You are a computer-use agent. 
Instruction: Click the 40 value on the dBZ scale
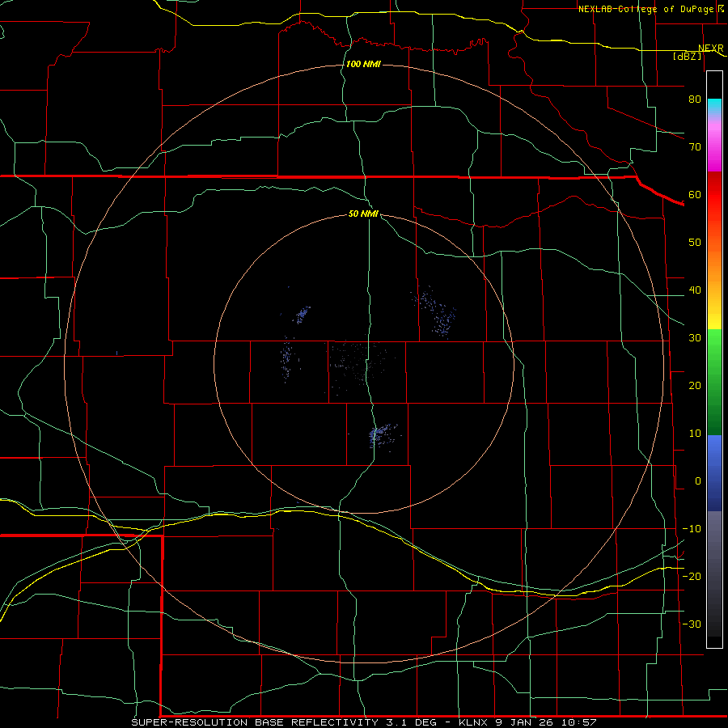[695, 290]
